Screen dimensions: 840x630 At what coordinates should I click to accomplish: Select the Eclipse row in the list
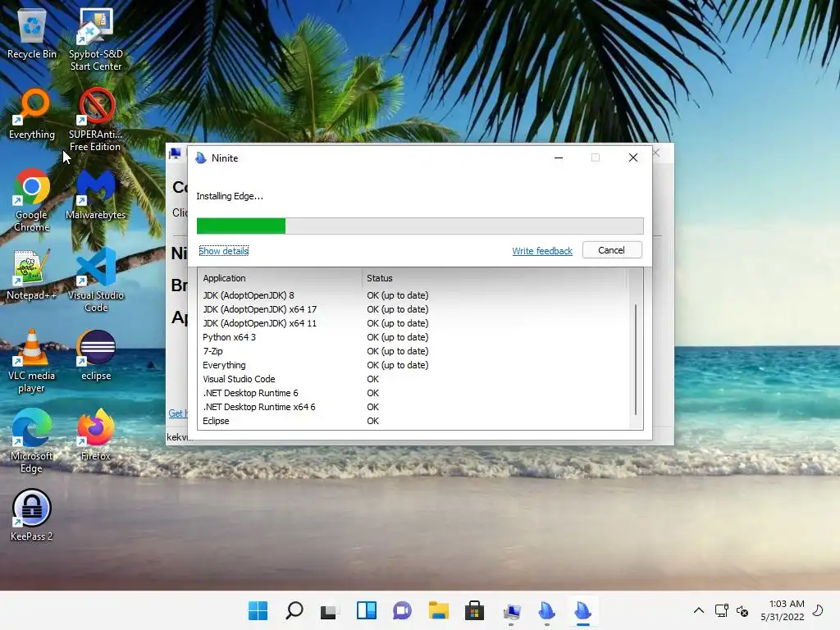(412, 421)
